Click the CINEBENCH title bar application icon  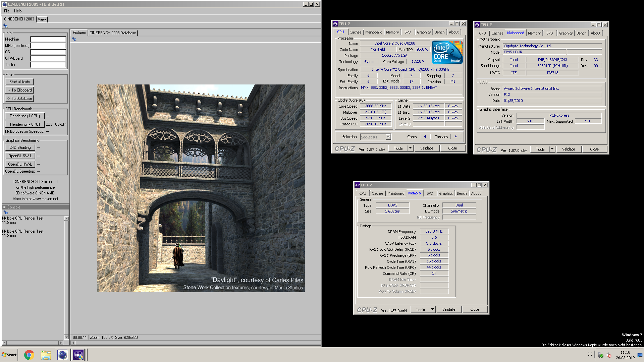point(4,4)
